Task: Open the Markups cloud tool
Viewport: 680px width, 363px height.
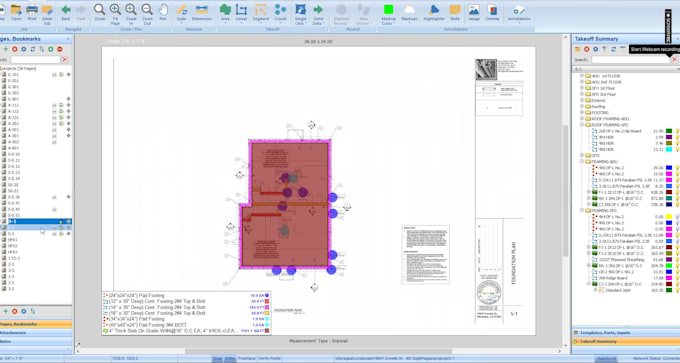Action: click(x=409, y=12)
